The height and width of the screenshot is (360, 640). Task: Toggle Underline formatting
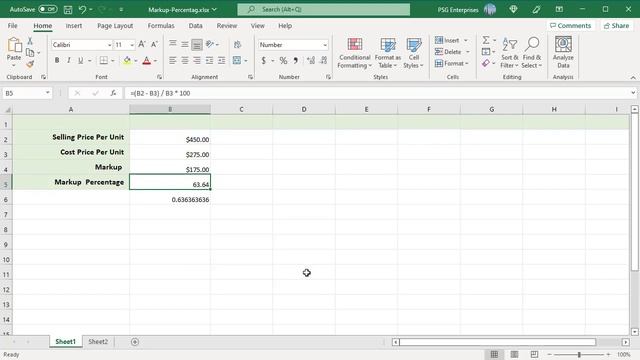click(x=80, y=60)
